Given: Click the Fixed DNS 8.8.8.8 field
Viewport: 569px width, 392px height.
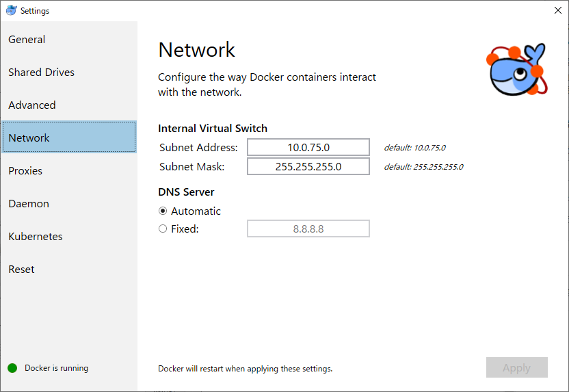Looking at the screenshot, I should [308, 228].
